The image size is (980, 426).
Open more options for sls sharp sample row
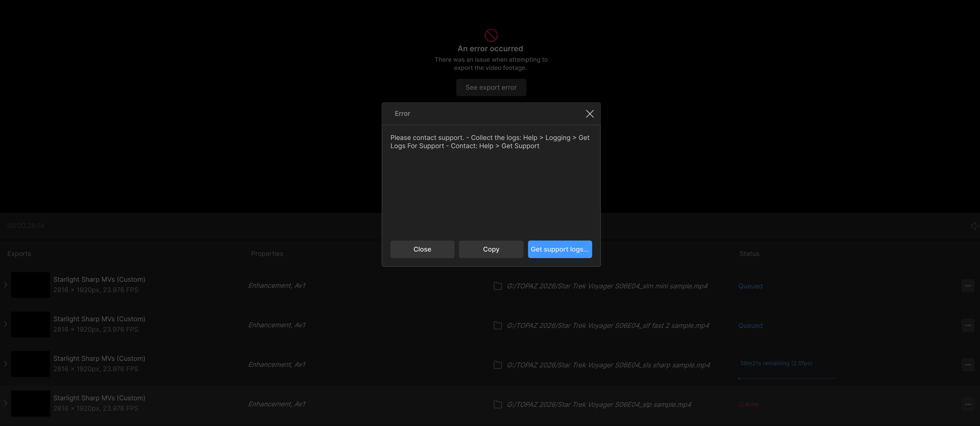968,365
